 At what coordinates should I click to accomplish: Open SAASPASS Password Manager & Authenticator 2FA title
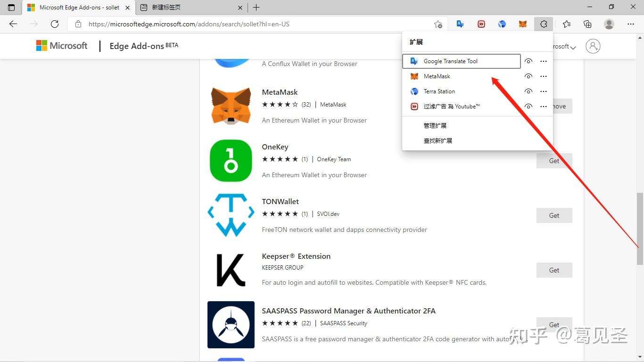coord(348,311)
